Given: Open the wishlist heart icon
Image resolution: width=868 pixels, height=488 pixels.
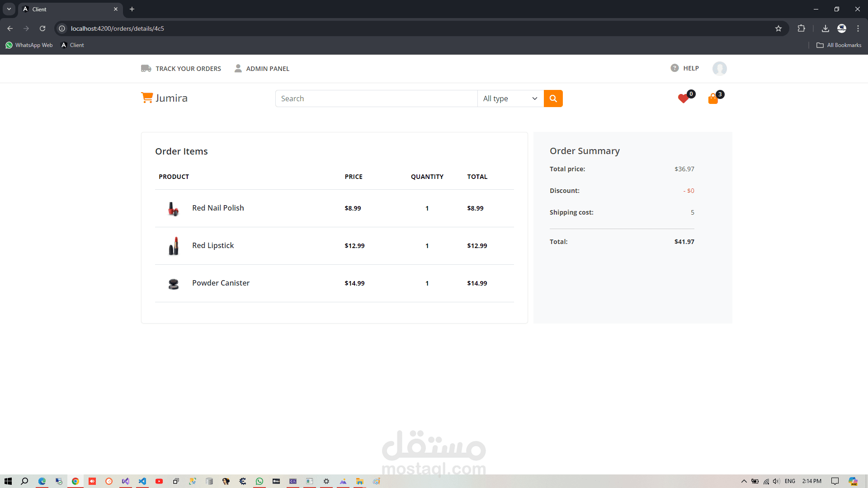Looking at the screenshot, I should tap(683, 99).
